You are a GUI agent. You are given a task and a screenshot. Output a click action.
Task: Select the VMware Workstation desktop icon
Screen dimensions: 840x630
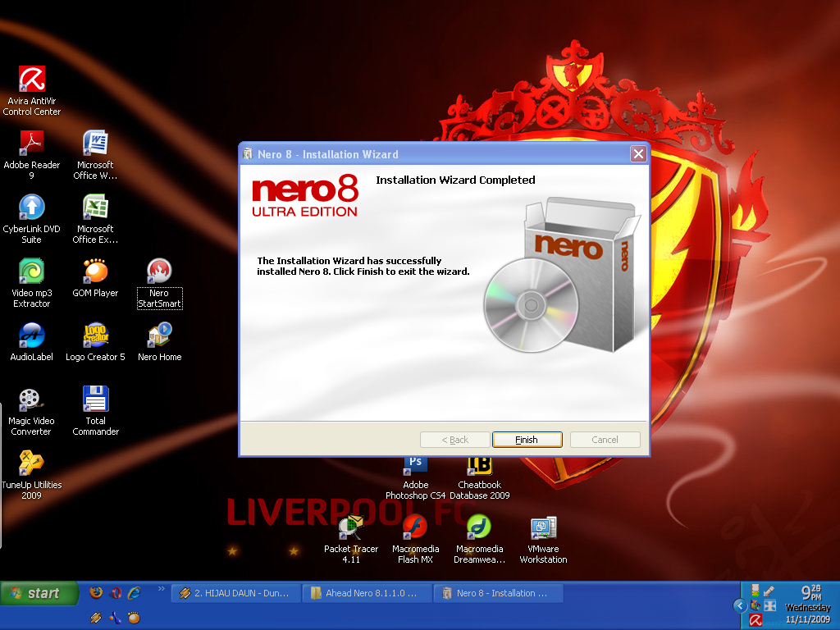(543, 539)
